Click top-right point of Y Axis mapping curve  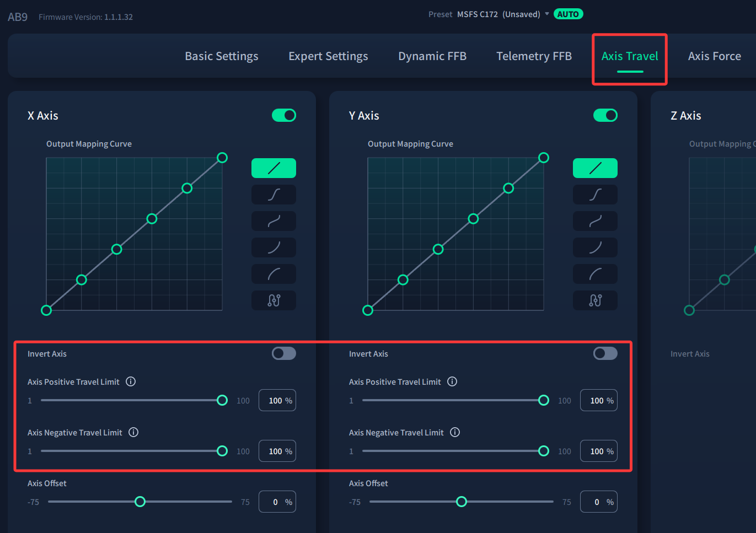(544, 158)
